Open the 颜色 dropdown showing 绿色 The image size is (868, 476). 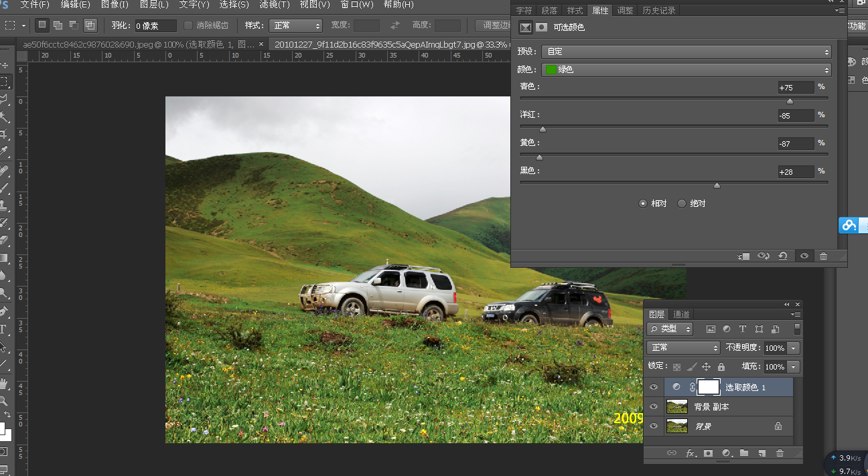point(686,70)
